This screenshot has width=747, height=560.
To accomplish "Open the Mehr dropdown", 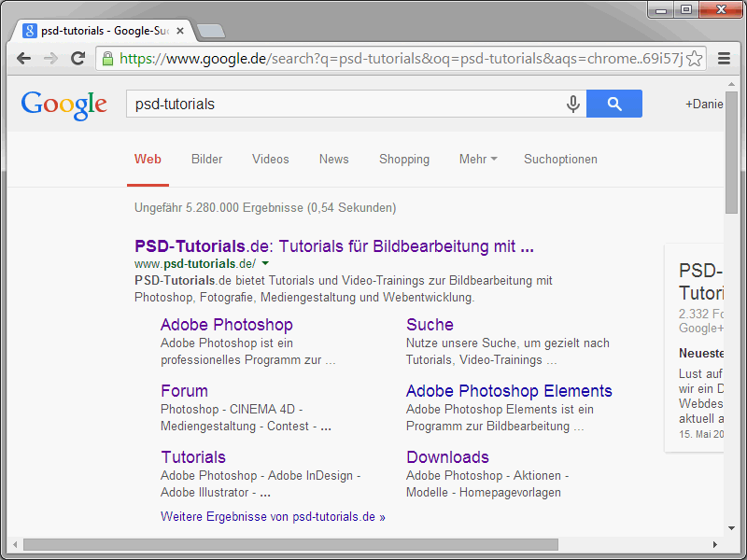I will pyautogui.click(x=478, y=159).
